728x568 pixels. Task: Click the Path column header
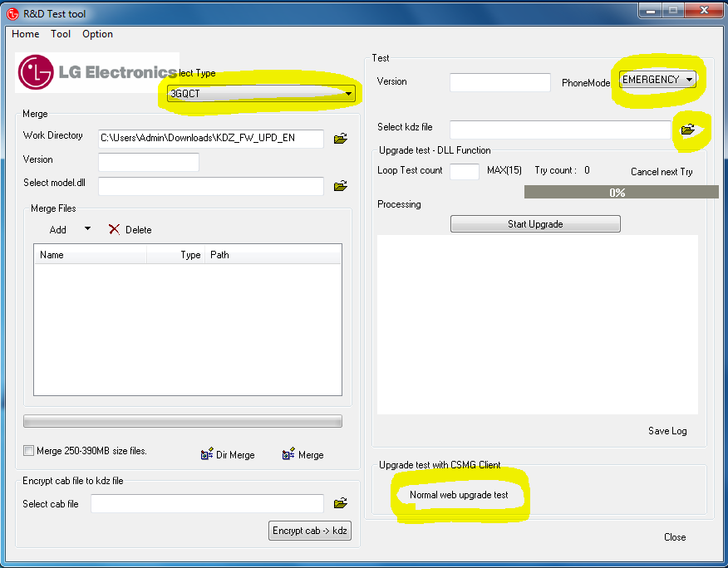[x=273, y=255]
